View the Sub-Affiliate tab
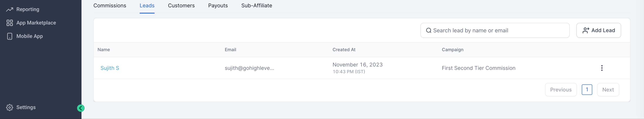Screen dimensions: 644x119 256,6
